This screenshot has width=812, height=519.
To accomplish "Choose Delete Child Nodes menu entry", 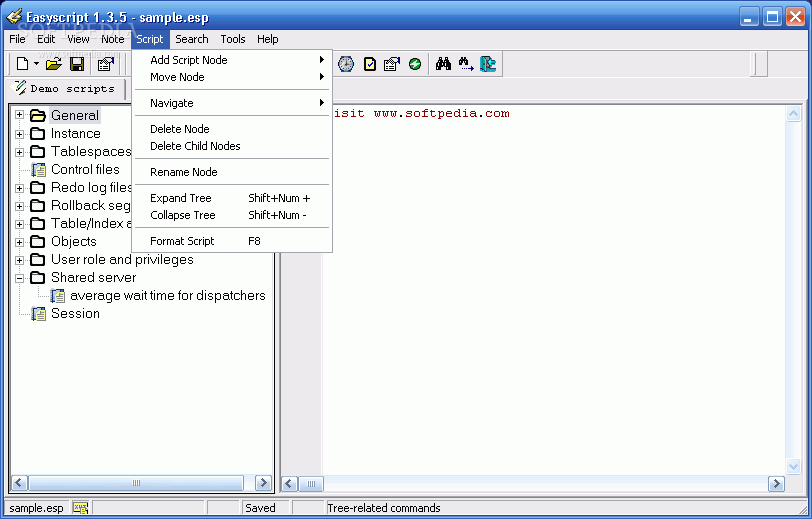I will tap(232, 146).
